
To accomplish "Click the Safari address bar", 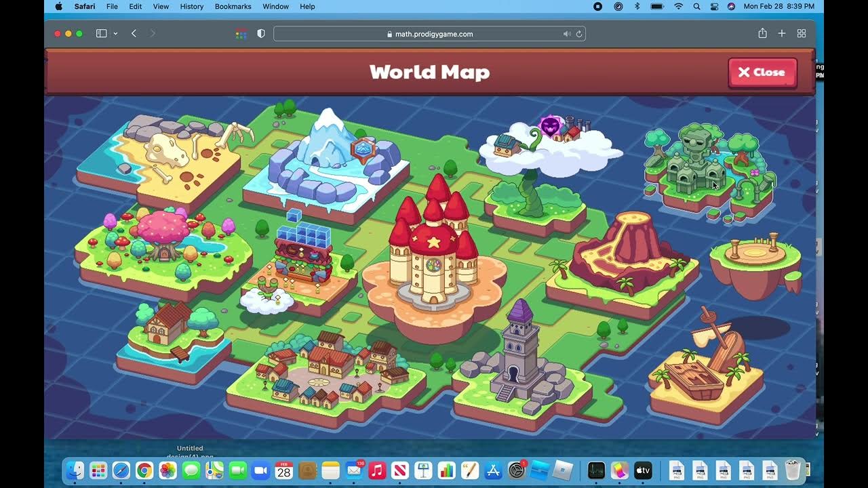I will coord(429,34).
